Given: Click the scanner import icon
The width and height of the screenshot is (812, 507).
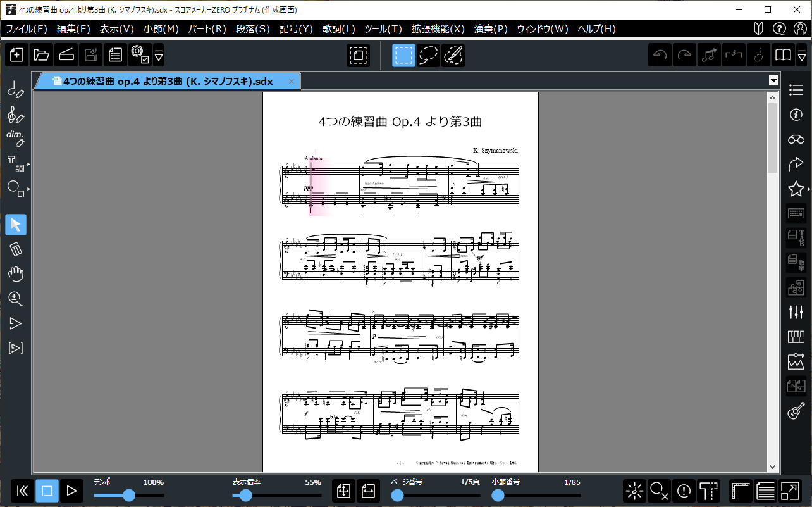Looking at the screenshot, I should (x=66, y=56).
